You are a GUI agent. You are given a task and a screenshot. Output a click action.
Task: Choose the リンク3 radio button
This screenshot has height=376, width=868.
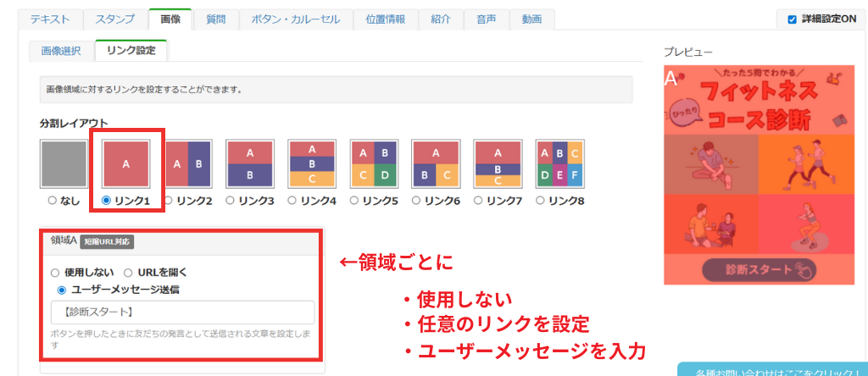231,201
